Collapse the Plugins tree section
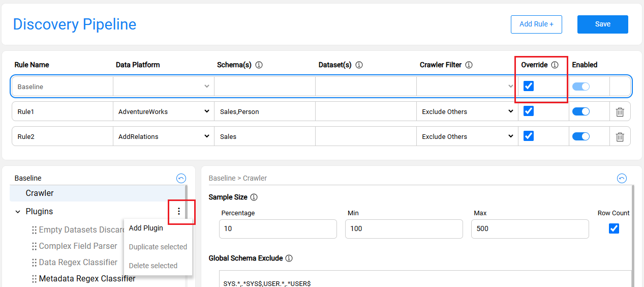644x287 pixels. tap(18, 212)
